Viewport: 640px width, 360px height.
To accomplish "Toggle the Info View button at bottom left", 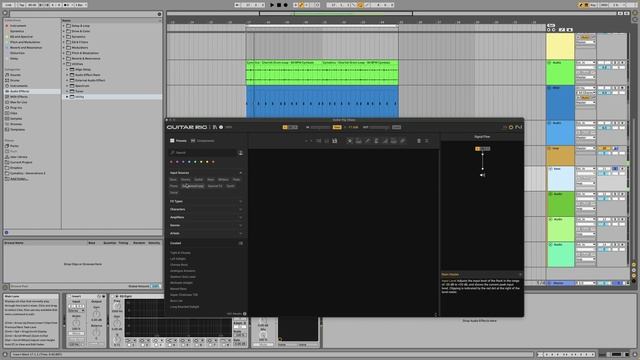I will pyautogui.click(x=5, y=355).
